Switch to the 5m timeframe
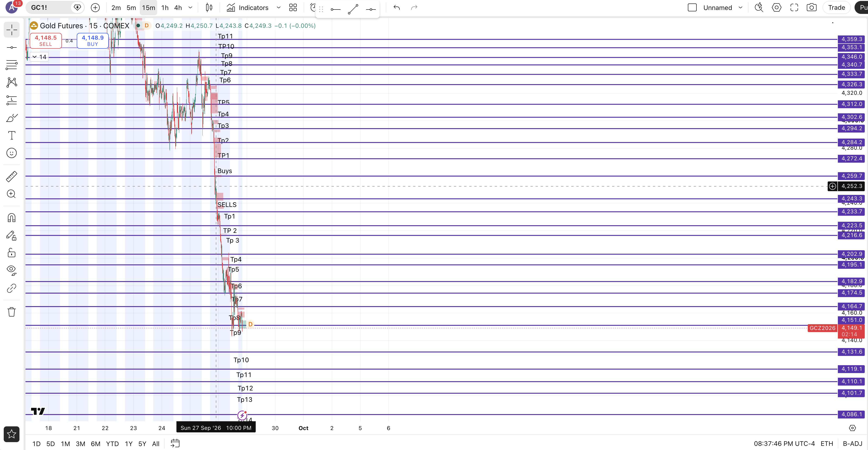This screenshot has width=868, height=450. pyautogui.click(x=131, y=7)
